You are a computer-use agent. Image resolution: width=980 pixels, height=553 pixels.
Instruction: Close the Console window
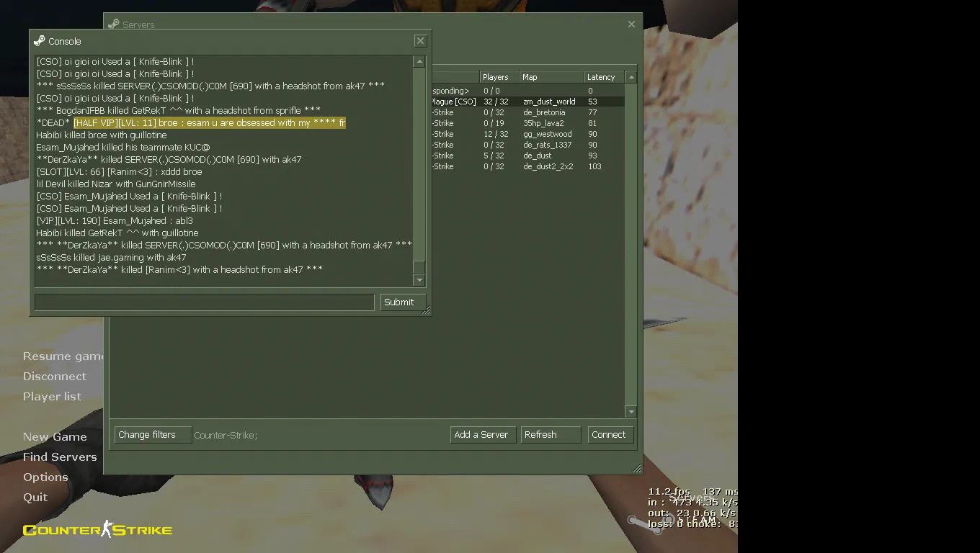pyautogui.click(x=421, y=41)
